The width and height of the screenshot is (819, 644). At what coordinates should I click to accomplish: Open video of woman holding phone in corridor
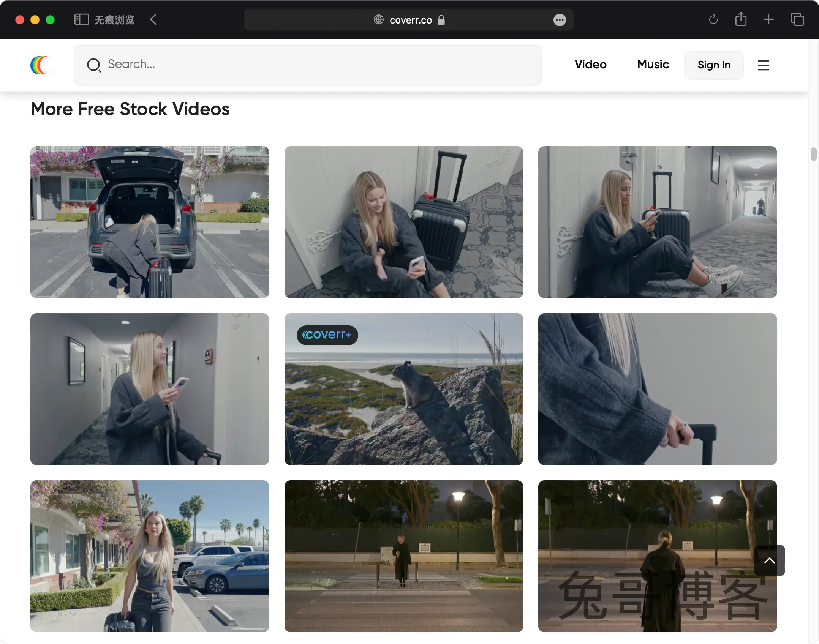point(150,389)
